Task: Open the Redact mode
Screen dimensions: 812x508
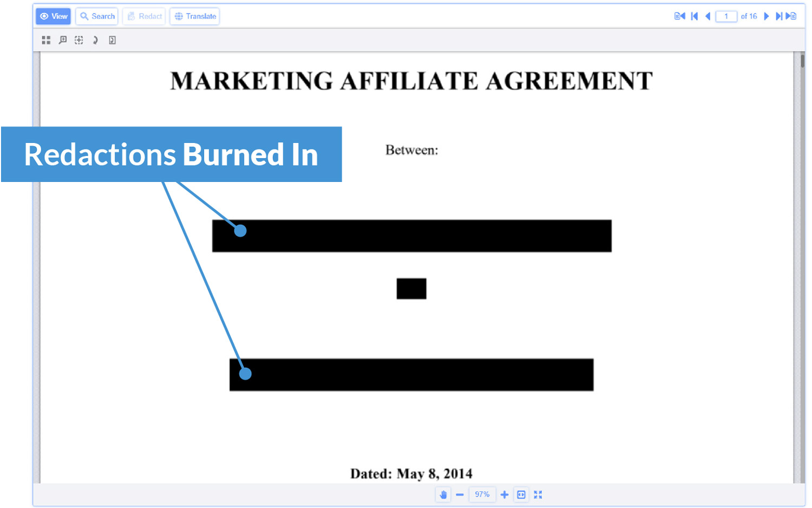Action: [x=143, y=16]
